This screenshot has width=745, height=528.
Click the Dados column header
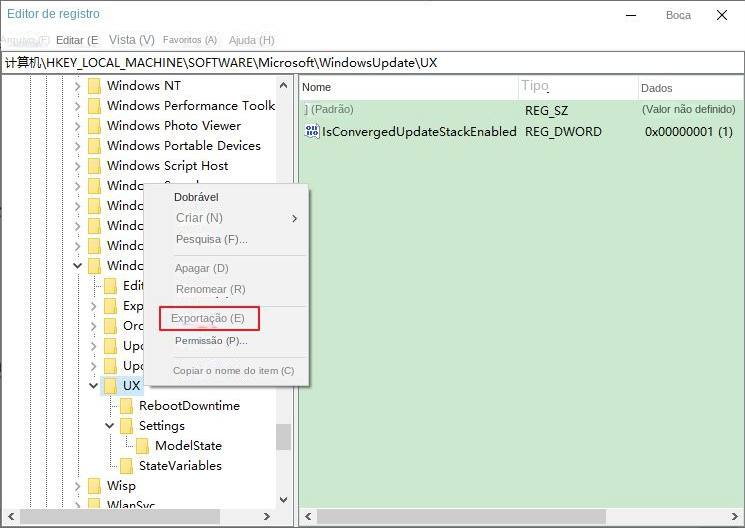[x=657, y=88]
